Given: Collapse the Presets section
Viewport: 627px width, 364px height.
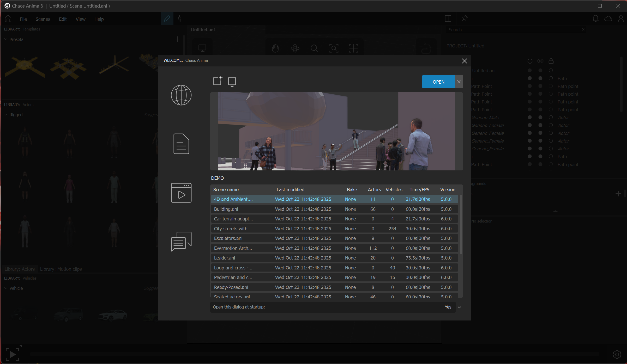Looking at the screenshot, I should tap(6, 39).
